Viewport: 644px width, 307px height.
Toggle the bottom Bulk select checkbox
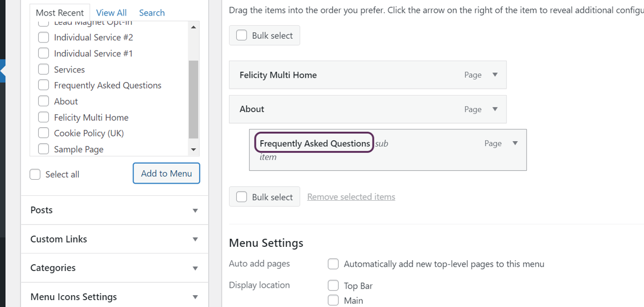click(x=241, y=197)
